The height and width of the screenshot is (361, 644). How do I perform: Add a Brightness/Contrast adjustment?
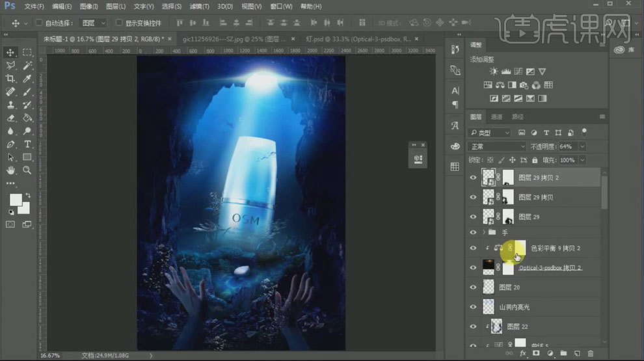tap(494, 72)
